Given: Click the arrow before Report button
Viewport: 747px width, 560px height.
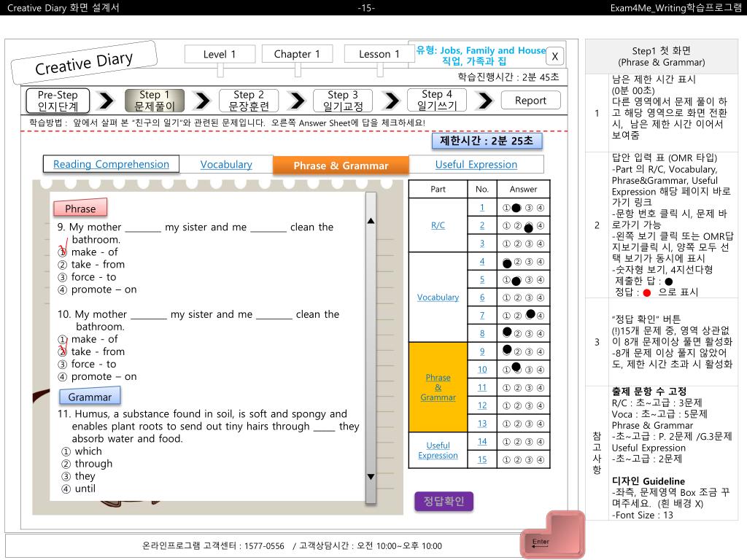Looking at the screenshot, I should tap(484, 101).
